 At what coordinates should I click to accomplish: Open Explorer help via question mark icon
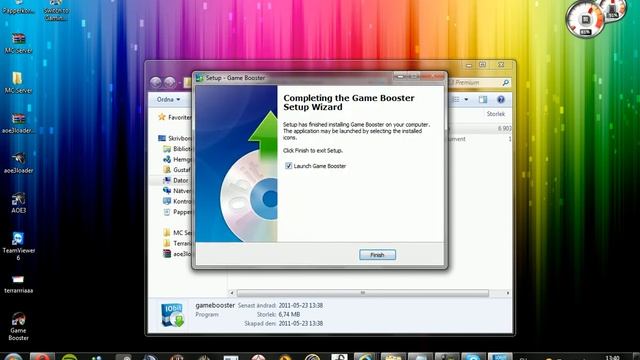pyautogui.click(x=501, y=100)
